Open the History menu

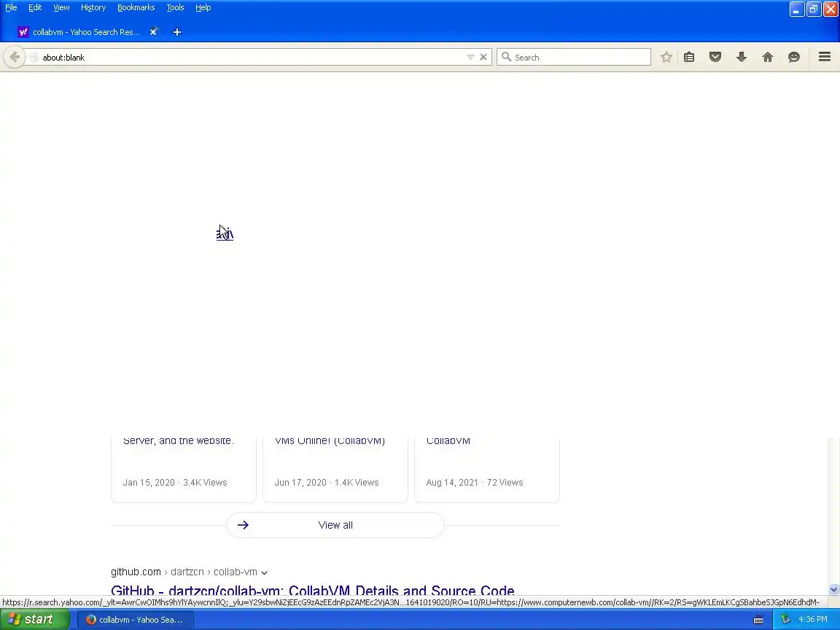tap(93, 7)
